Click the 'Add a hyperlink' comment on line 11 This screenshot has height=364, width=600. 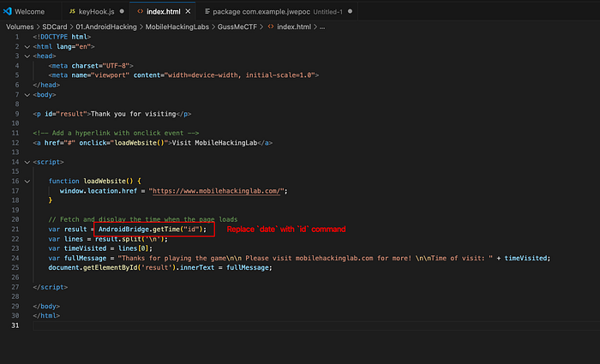pos(116,133)
